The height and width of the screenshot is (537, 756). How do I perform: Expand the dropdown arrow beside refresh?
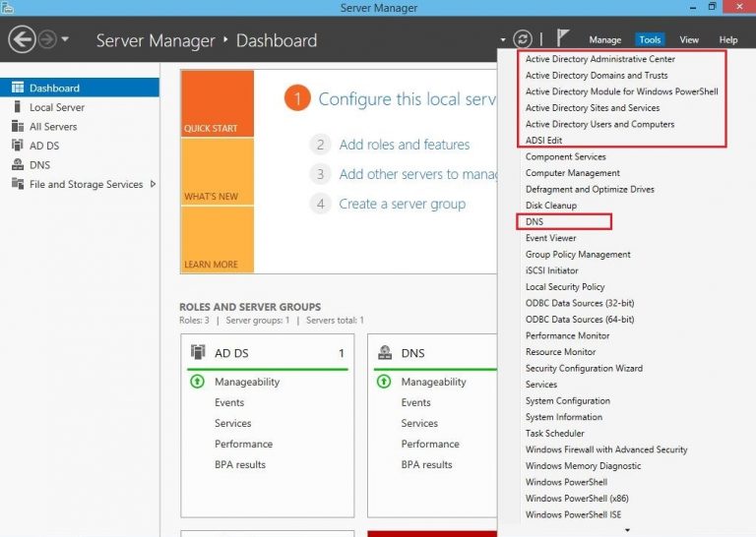[x=503, y=40]
